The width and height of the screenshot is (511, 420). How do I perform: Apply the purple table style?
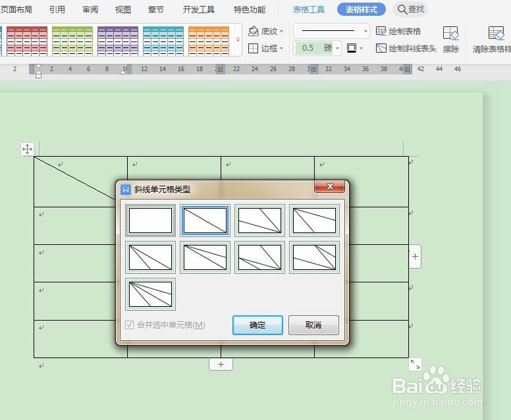[x=118, y=41]
